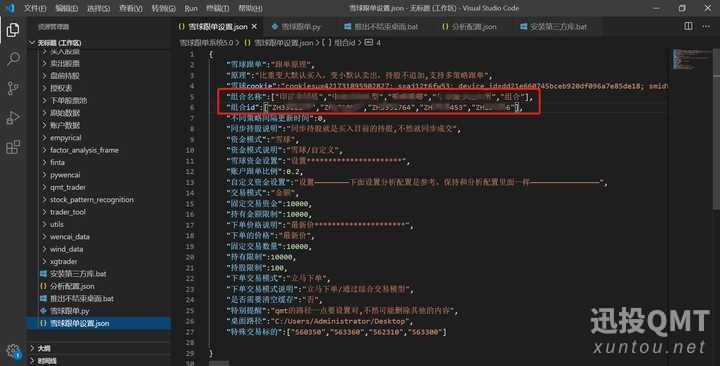Image resolution: width=720 pixels, height=366 pixels.
Task: Open the 帮助(H) menu
Action: tap(250, 8)
